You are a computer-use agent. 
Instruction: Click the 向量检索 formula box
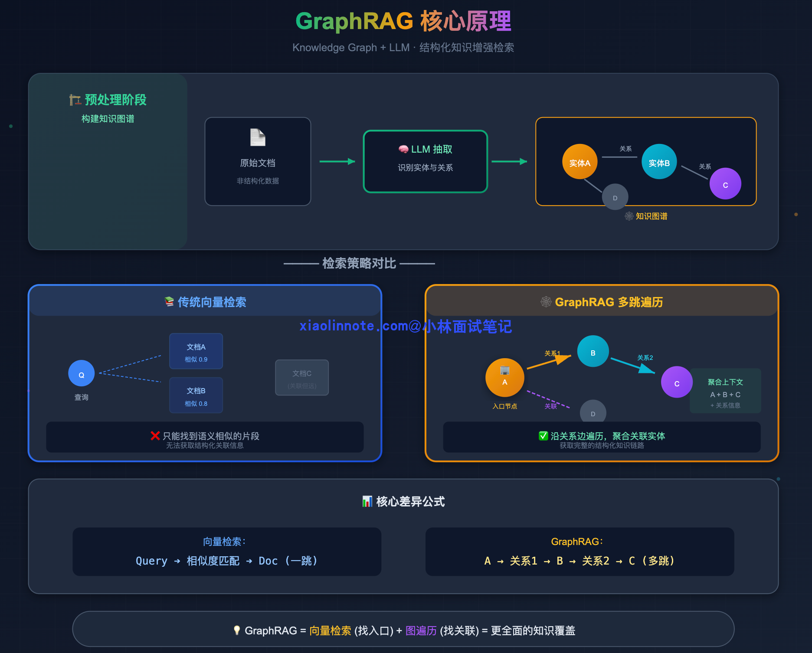[x=227, y=552]
